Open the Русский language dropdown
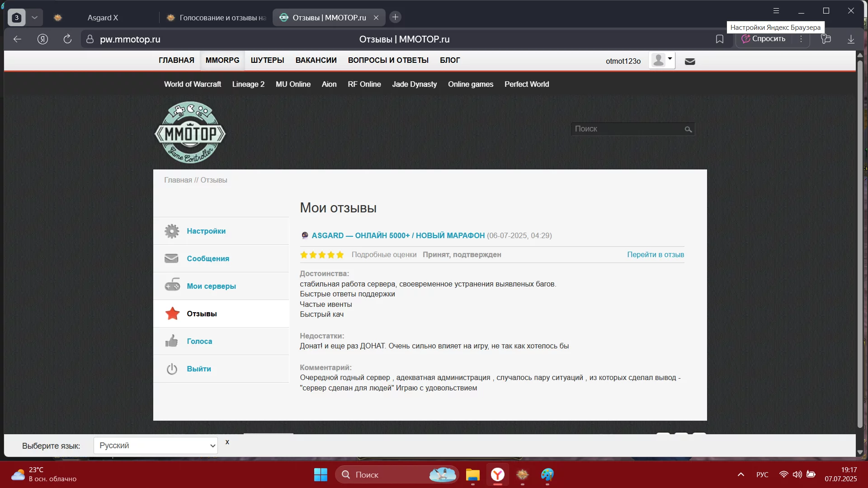868x488 pixels. [x=156, y=446]
